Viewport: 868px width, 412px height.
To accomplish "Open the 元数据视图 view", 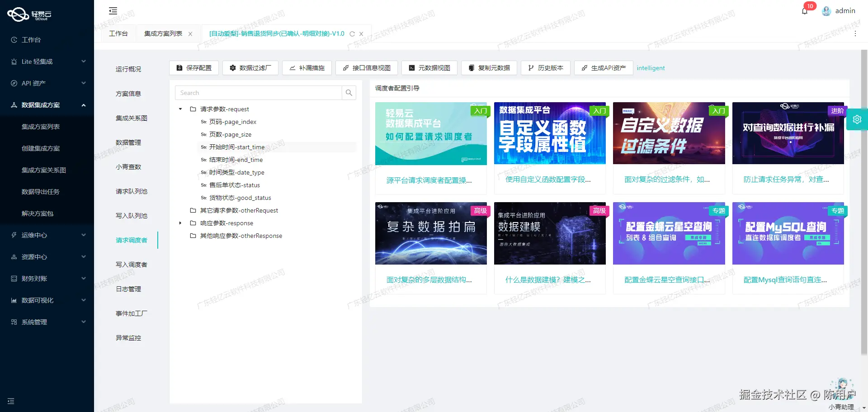I will [x=412, y=68].
